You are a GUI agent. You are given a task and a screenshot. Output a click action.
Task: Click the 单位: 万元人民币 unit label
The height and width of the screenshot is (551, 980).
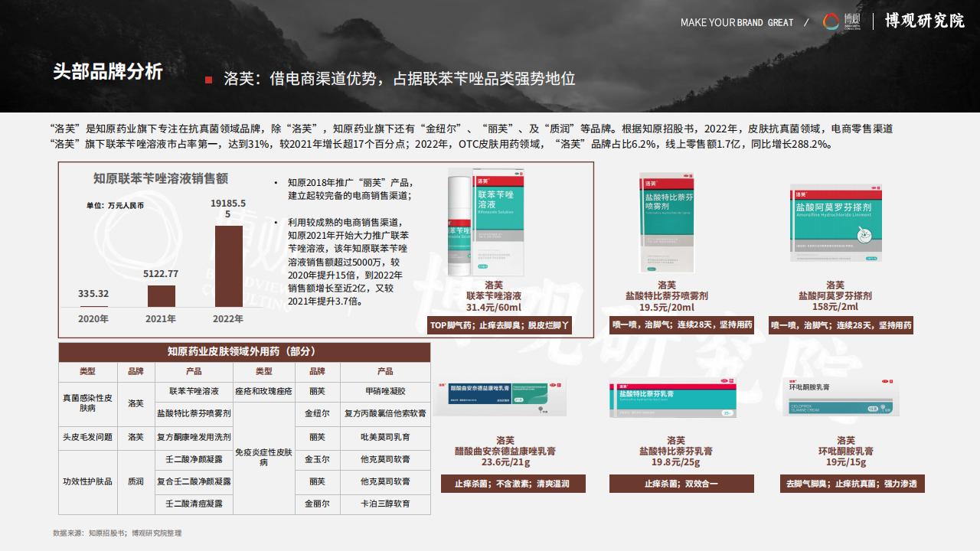coord(115,206)
